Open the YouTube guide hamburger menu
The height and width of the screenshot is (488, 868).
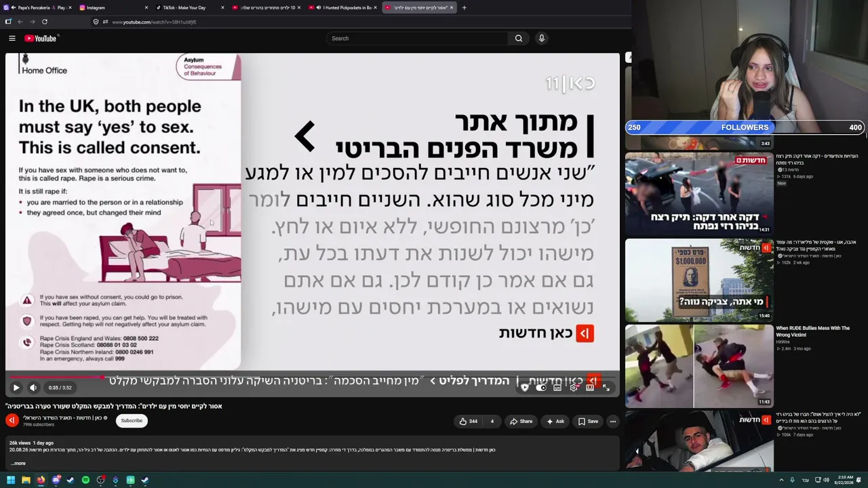(x=12, y=39)
